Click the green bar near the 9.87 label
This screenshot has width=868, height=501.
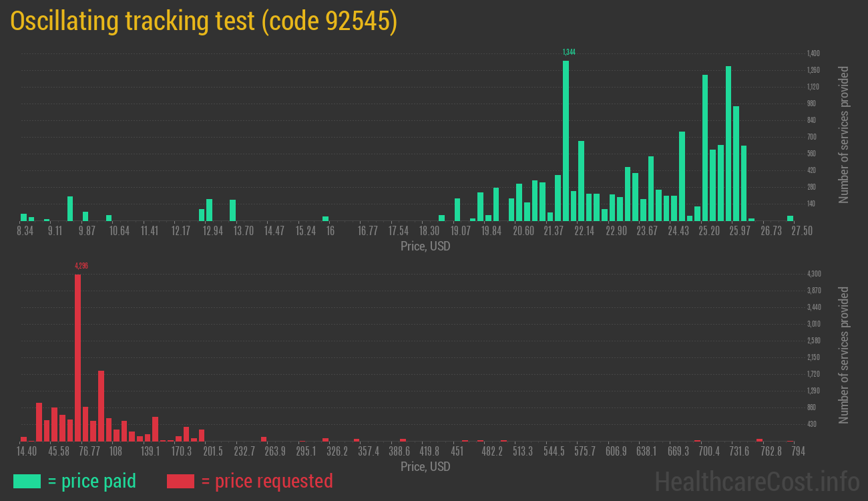tap(84, 216)
